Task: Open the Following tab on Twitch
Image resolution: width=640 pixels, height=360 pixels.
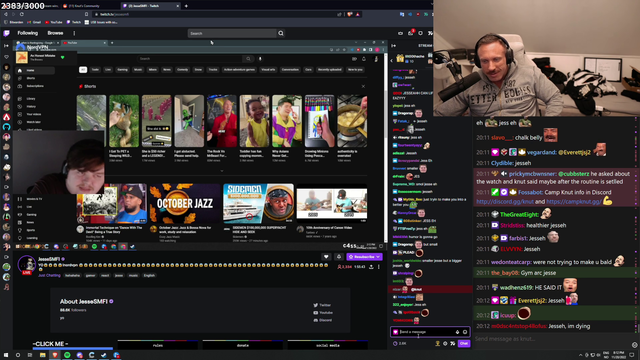Action: click(x=28, y=33)
